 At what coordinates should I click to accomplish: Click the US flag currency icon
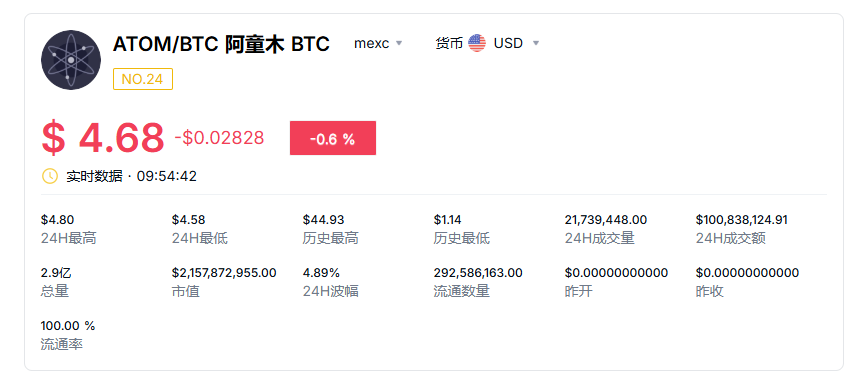[x=477, y=43]
